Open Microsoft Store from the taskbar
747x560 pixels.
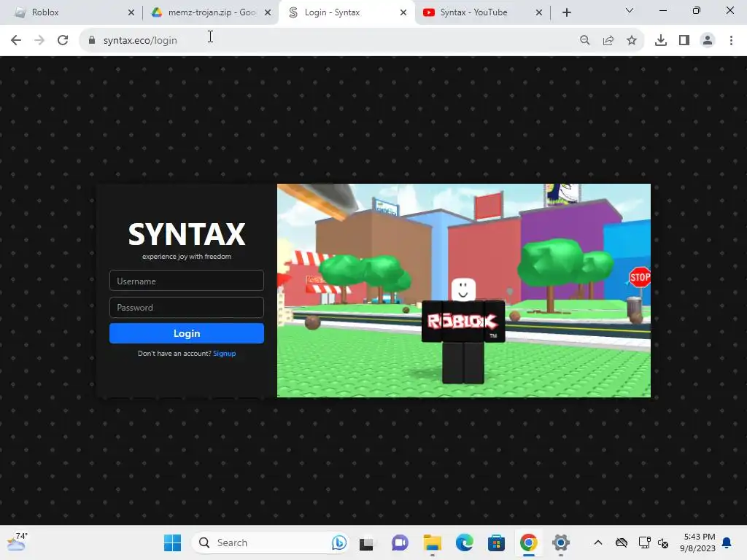[x=496, y=542]
